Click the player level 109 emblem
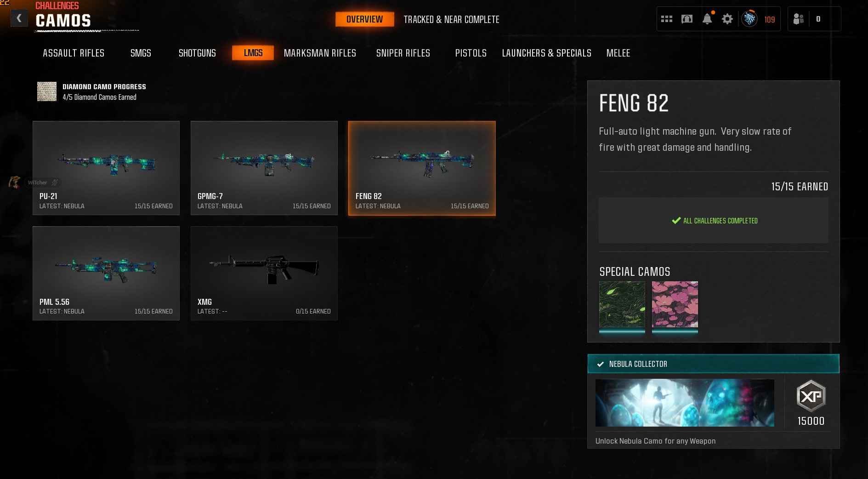This screenshot has width=868, height=479. point(749,19)
